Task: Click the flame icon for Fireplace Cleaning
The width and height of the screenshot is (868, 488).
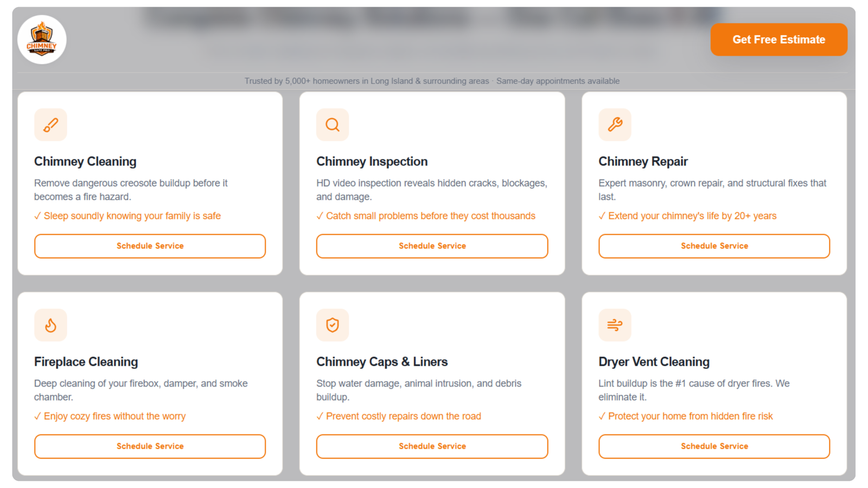Action: point(50,325)
